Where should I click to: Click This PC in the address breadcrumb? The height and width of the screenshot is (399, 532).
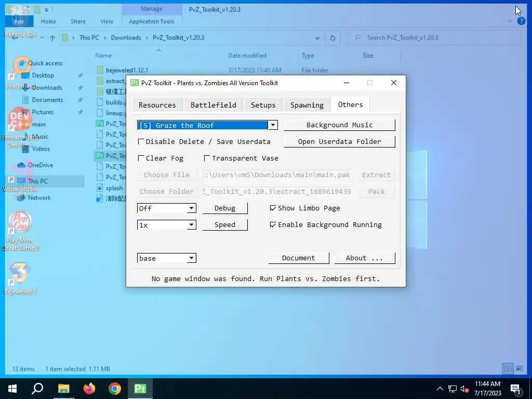click(x=89, y=37)
